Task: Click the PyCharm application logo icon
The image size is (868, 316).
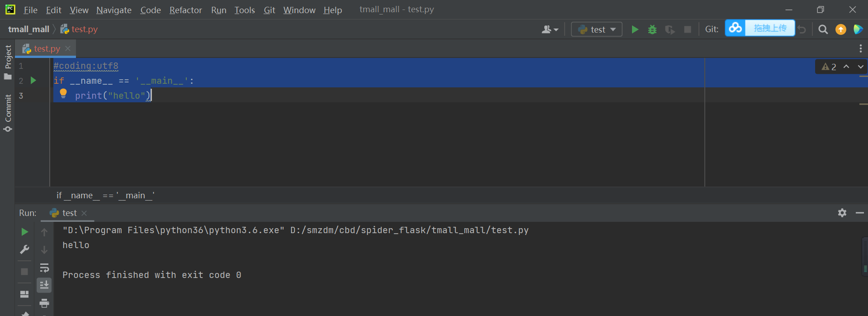Action: pyautogui.click(x=10, y=10)
